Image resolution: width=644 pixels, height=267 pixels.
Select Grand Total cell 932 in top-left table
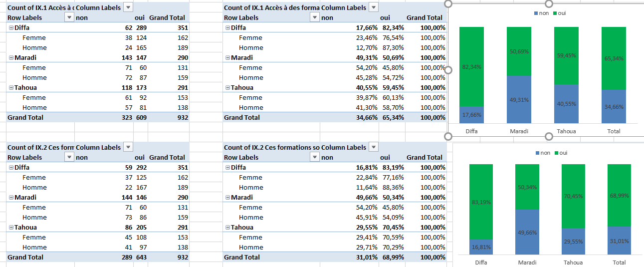[178, 118]
